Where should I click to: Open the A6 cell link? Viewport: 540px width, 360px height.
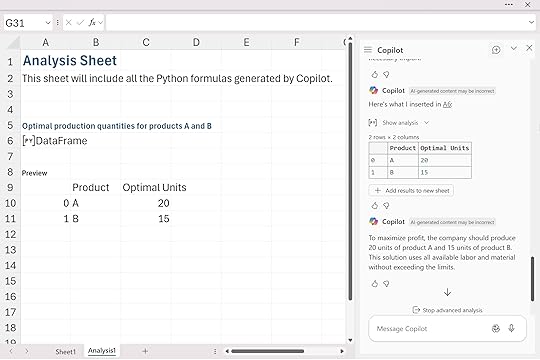[447, 104]
